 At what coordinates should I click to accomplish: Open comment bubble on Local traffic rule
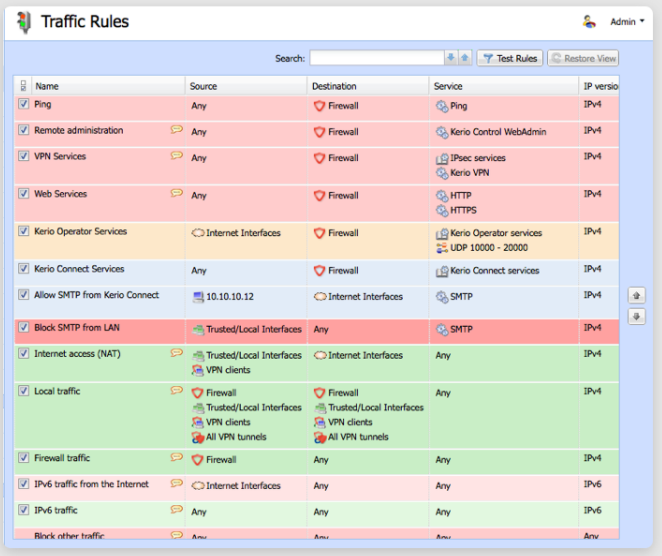(x=176, y=390)
